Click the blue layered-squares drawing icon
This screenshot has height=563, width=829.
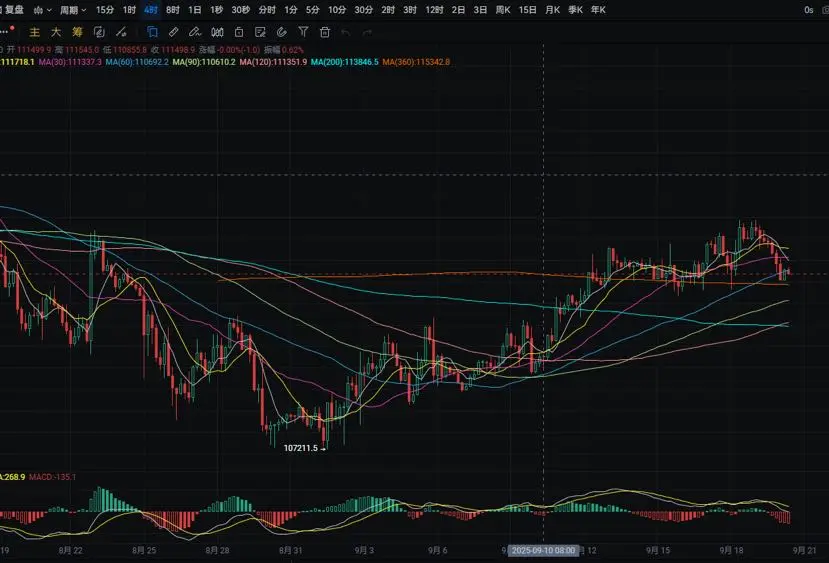pos(152,32)
